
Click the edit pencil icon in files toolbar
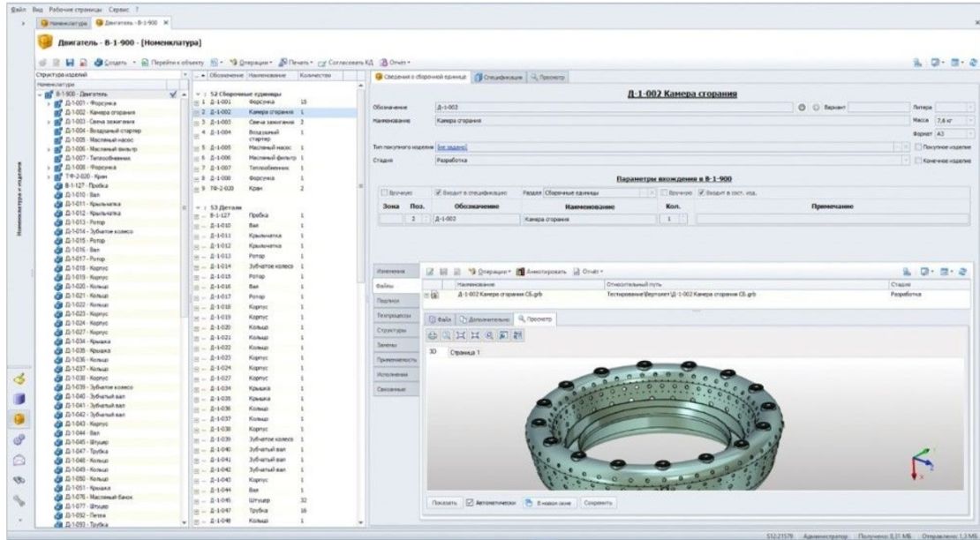coord(430,272)
